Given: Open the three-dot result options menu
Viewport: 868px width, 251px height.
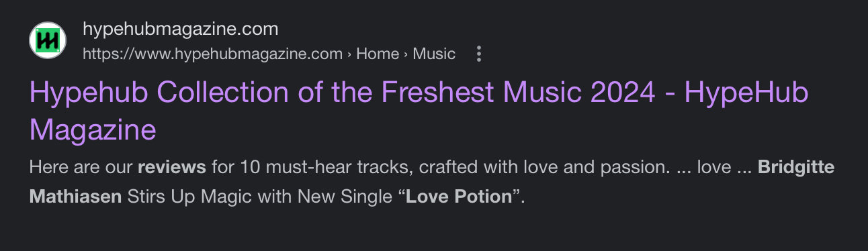Looking at the screenshot, I should (478, 54).
